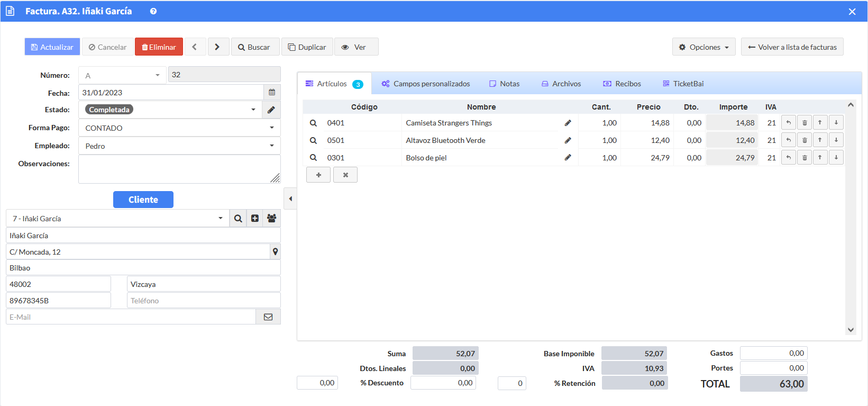The height and width of the screenshot is (406, 868).
Task: Open the Recibos tab
Action: click(x=622, y=84)
